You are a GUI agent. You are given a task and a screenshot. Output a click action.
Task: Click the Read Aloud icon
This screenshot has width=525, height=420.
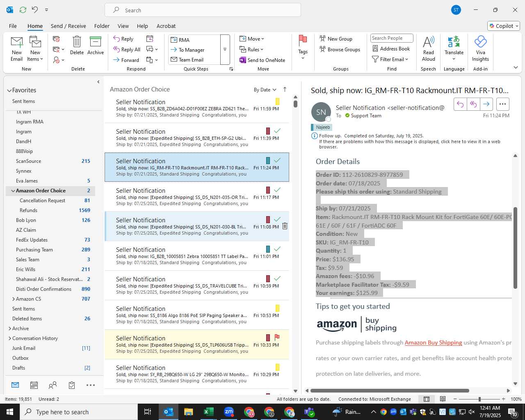(x=428, y=42)
